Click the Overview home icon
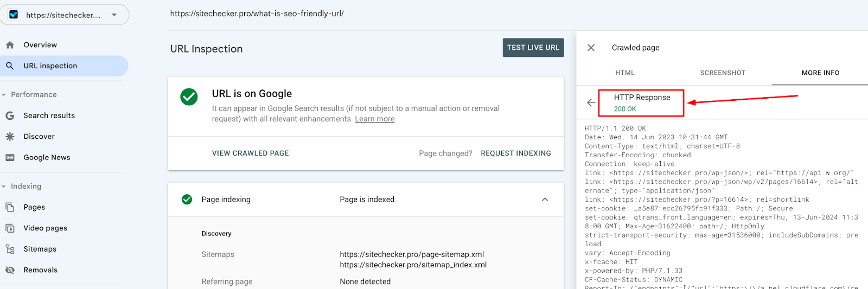 pos(10,45)
